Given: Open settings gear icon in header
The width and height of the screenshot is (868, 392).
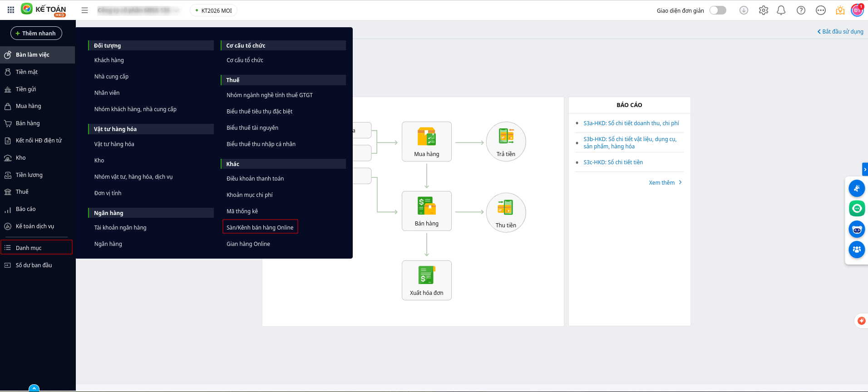Looking at the screenshot, I should point(763,10).
